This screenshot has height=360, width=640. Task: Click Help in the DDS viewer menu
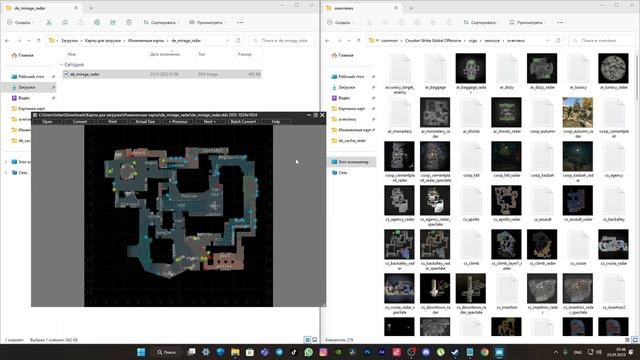click(x=276, y=122)
